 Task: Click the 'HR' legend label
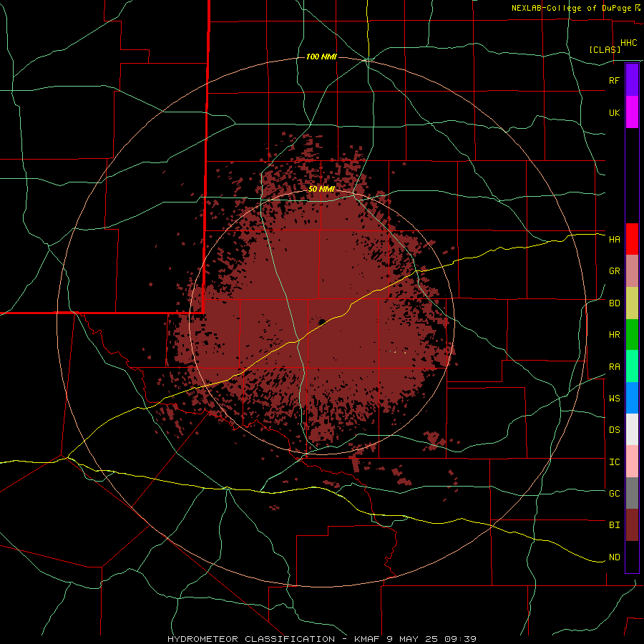point(614,335)
